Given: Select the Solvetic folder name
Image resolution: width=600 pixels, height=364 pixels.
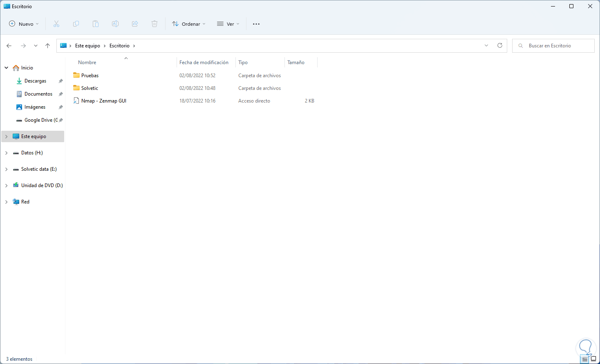Looking at the screenshot, I should click(x=90, y=88).
